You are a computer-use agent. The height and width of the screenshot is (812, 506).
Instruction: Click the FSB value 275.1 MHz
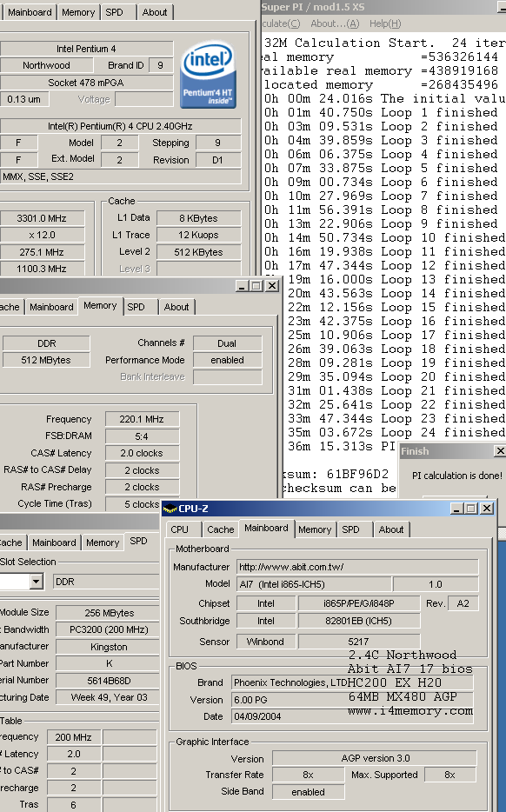pyautogui.click(x=42, y=252)
